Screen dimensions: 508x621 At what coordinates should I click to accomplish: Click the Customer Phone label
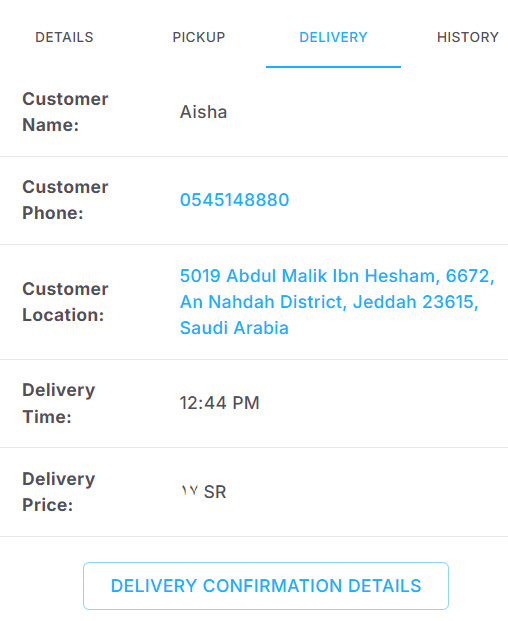(65, 200)
